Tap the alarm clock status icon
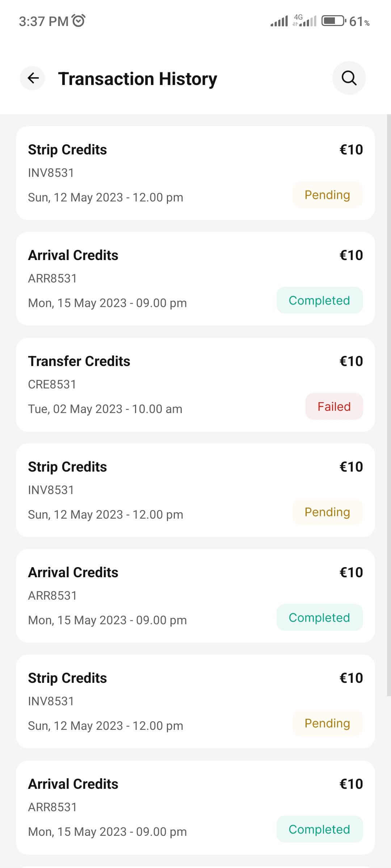Image resolution: width=391 pixels, height=868 pixels. 79,21
